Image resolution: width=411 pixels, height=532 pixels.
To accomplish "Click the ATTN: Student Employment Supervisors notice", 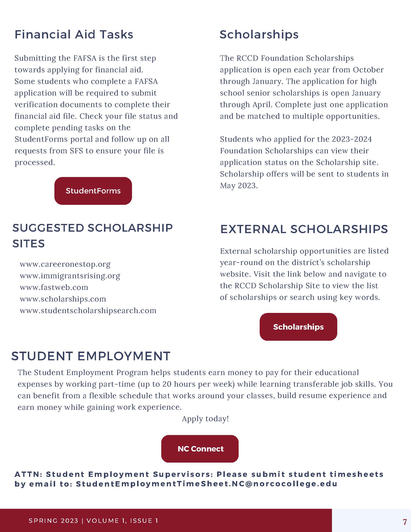I will point(199,479).
